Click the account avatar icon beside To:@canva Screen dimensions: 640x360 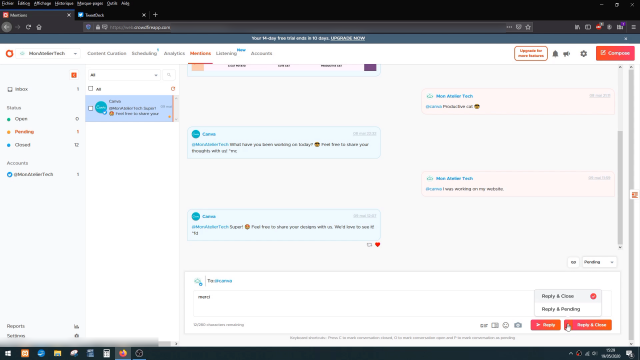tap(198, 281)
